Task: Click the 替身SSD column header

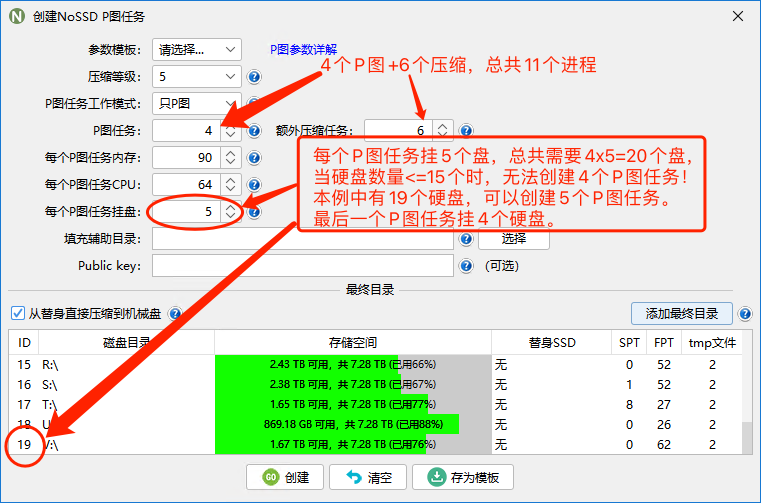Action: (551, 342)
